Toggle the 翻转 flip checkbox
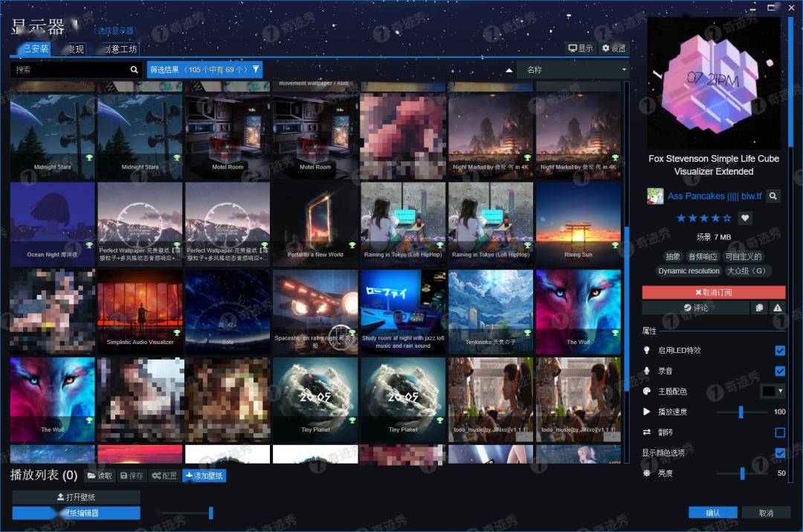The height and width of the screenshot is (532, 803). click(780, 432)
